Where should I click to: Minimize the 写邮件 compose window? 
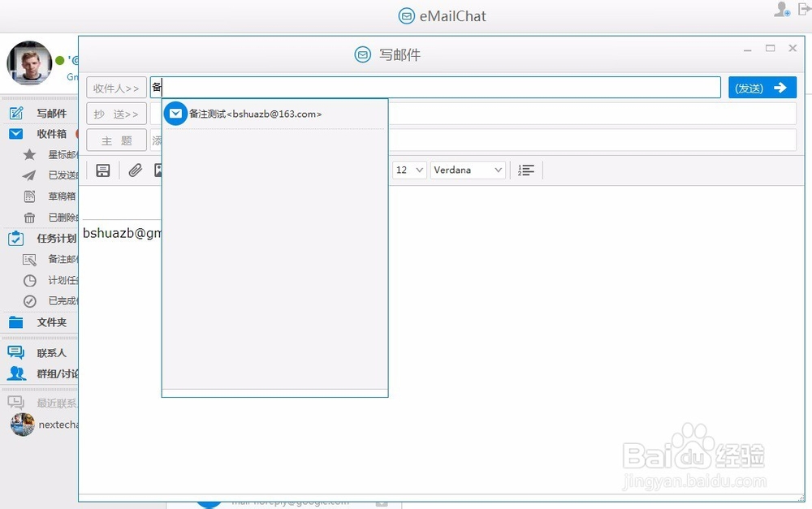pos(748,50)
